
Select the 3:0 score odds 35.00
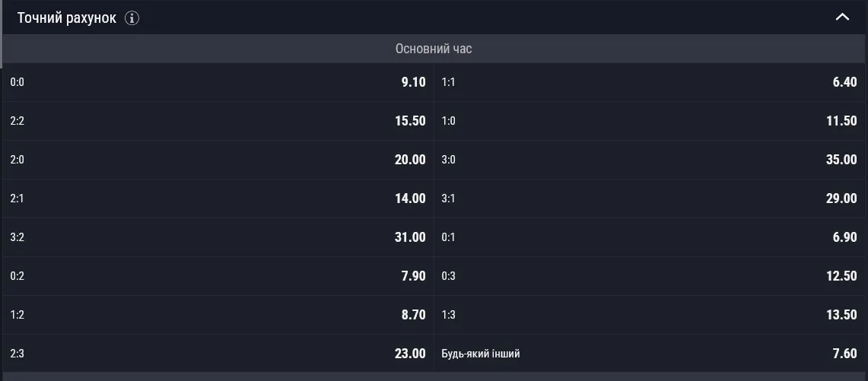click(x=650, y=160)
